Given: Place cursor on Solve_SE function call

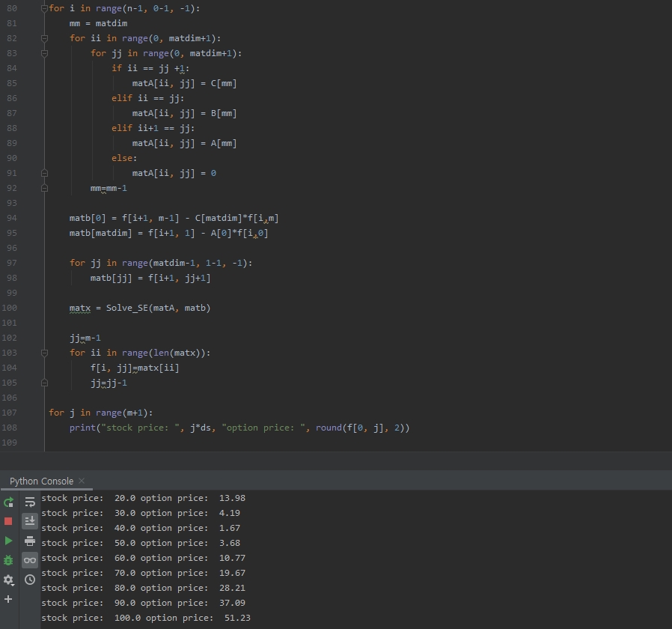Looking at the screenshot, I should pos(126,308).
